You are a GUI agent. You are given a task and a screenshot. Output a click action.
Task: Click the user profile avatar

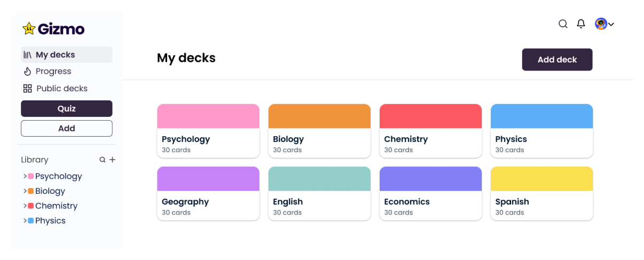(601, 24)
